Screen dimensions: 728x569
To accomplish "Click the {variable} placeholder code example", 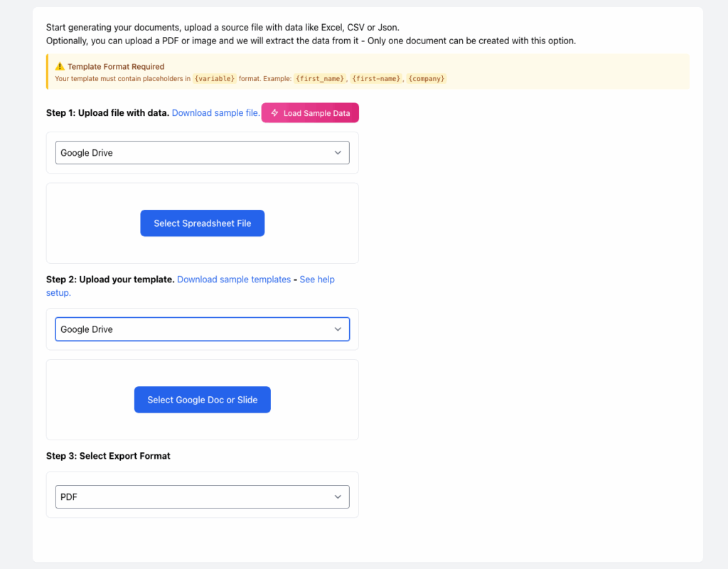I will tap(214, 79).
